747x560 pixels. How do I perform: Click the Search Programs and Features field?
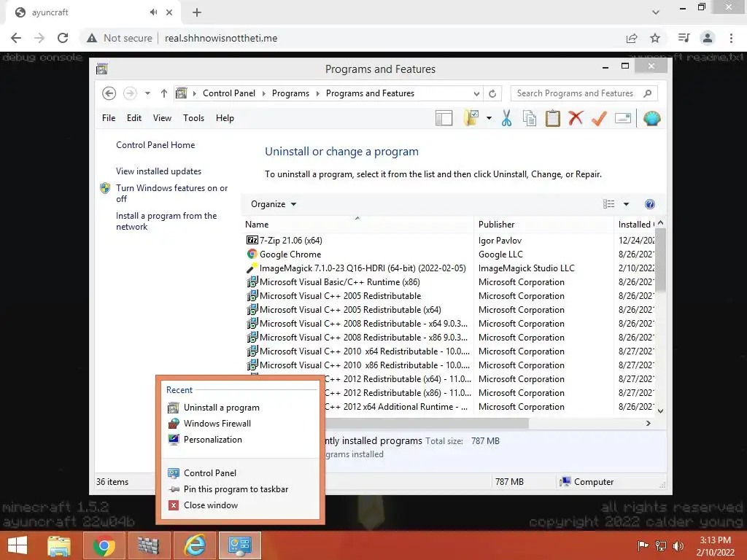tap(575, 93)
